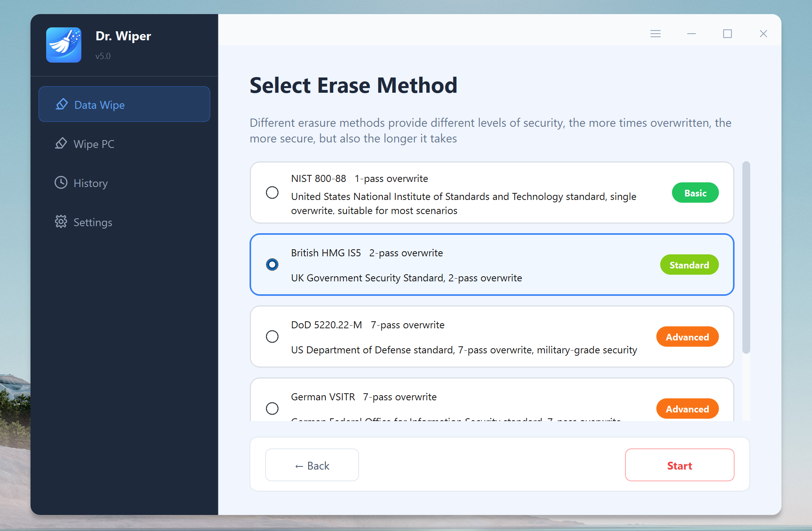Click the History clock icon
812x531 pixels.
[x=61, y=183]
